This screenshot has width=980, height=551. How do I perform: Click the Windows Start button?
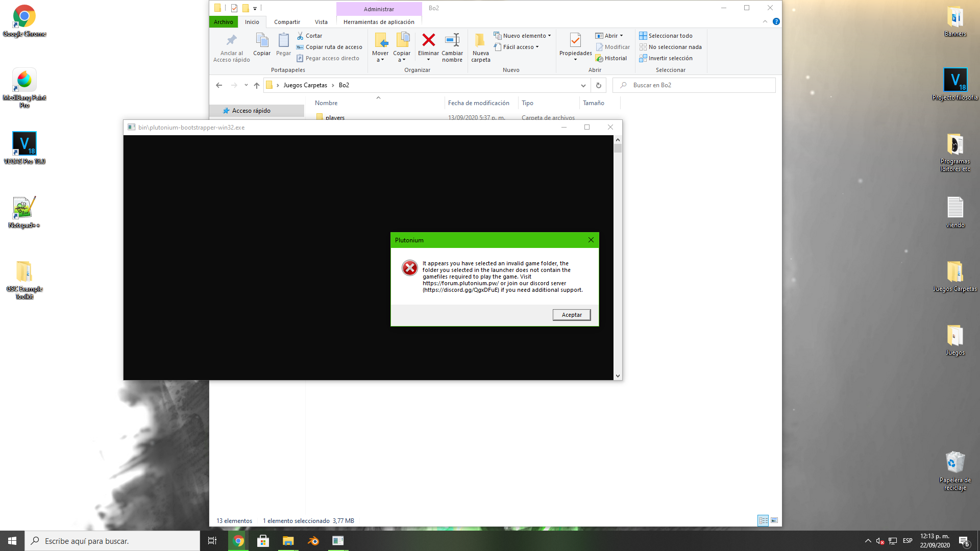tap(12, 541)
